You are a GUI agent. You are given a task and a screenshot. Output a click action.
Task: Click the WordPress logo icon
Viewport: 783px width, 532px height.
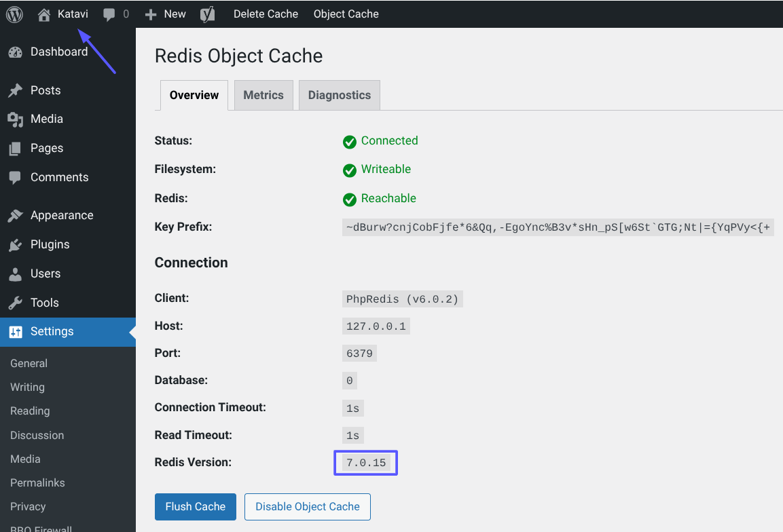point(14,14)
